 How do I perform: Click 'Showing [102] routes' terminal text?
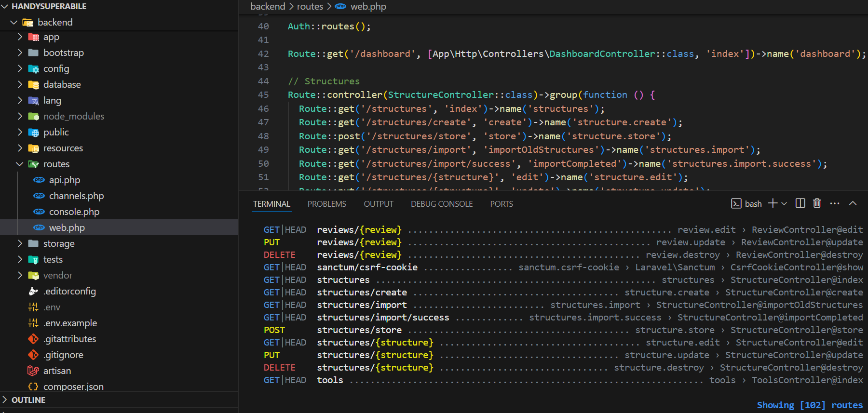pyautogui.click(x=810, y=405)
